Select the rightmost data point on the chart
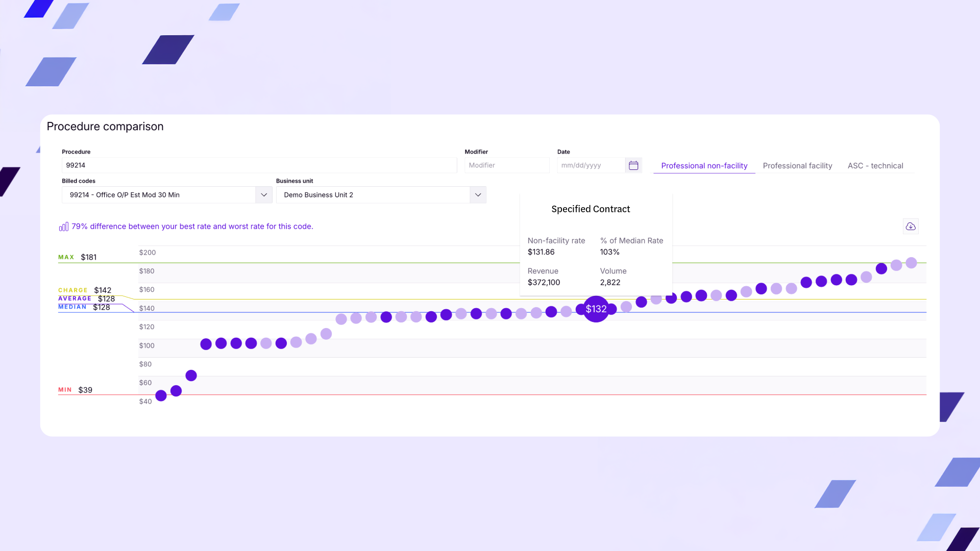This screenshot has height=551, width=980. (x=911, y=263)
